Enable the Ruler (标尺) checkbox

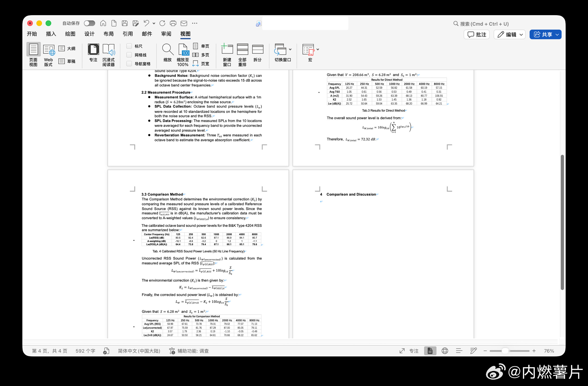[129, 46]
